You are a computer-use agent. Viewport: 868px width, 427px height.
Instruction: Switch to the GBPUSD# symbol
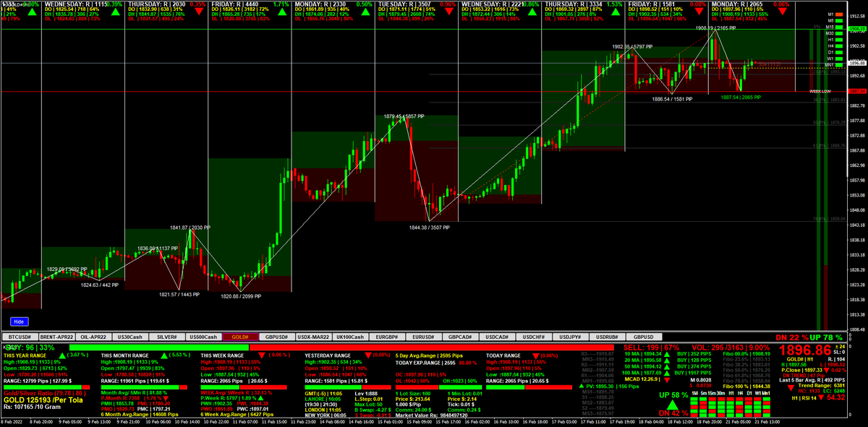pos(276,337)
